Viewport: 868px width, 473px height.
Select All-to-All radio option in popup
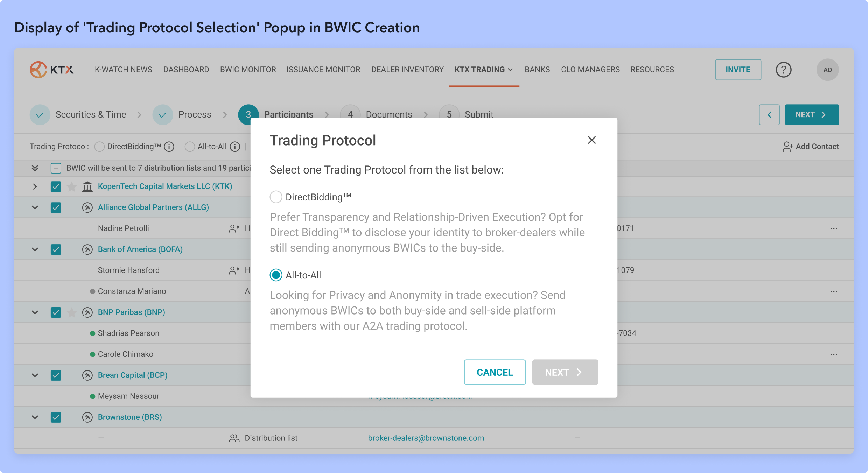tap(276, 275)
